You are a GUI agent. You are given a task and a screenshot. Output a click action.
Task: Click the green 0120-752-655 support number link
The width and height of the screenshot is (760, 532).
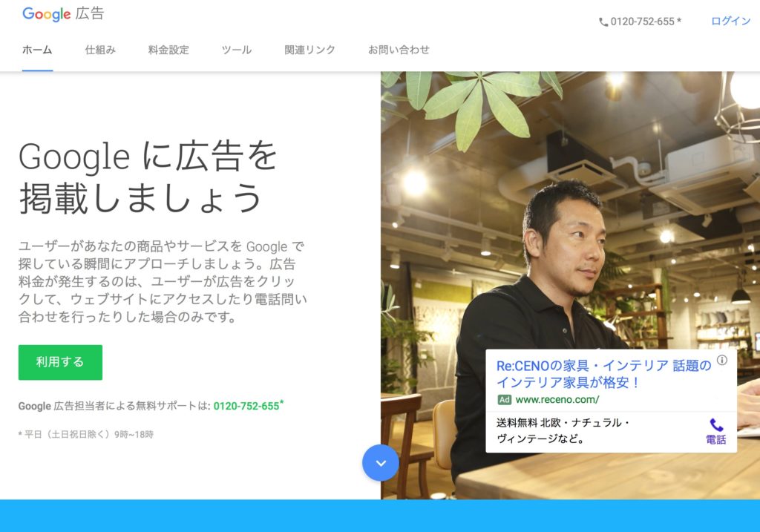248,406
